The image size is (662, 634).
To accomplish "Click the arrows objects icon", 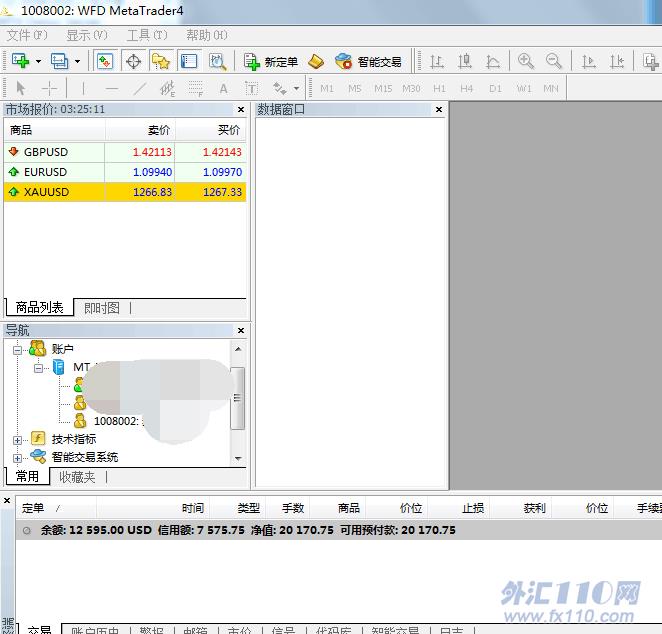I will (x=279, y=89).
